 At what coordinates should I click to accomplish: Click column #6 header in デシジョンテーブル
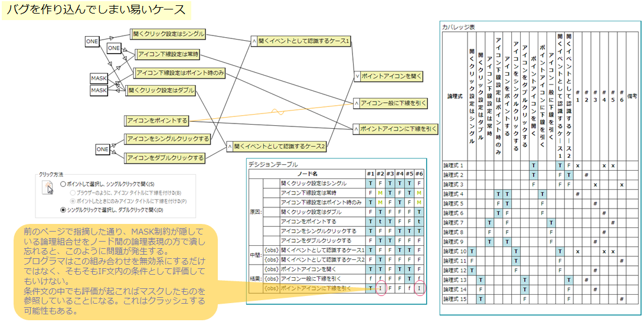[419, 174]
